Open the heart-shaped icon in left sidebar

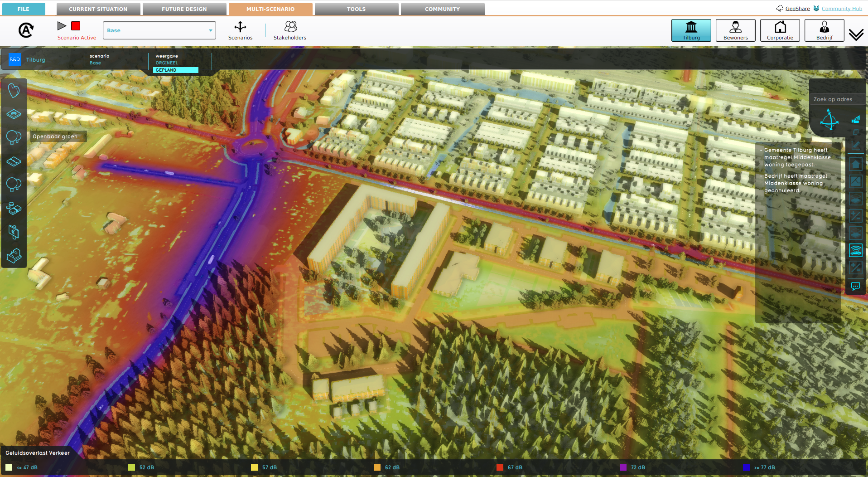(14, 91)
